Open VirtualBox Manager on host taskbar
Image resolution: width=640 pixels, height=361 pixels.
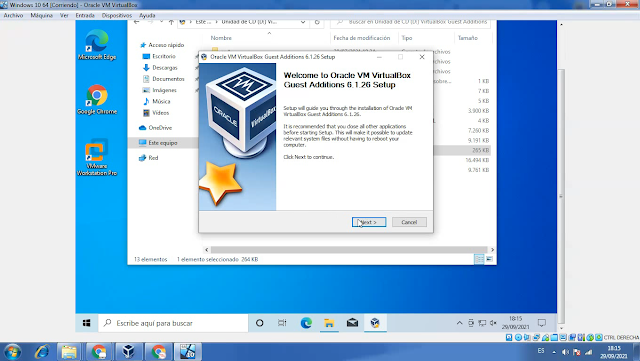click(x=129, y=352)
